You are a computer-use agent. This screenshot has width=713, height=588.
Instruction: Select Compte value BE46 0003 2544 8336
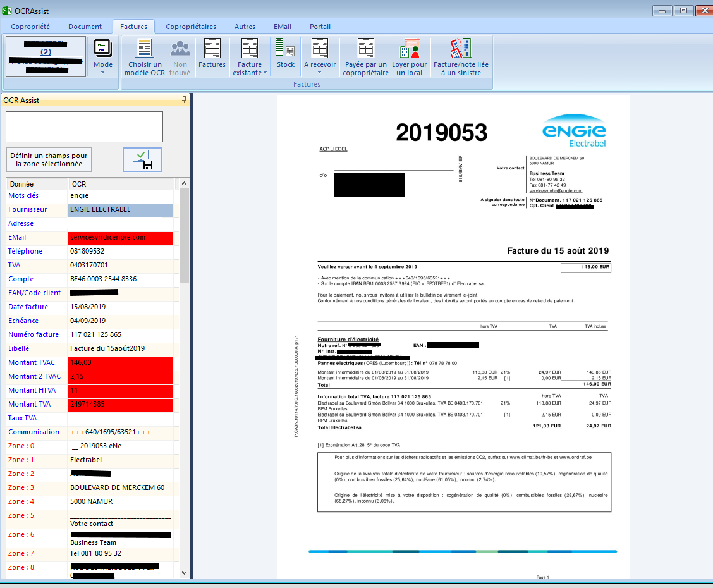pos(103,279)
